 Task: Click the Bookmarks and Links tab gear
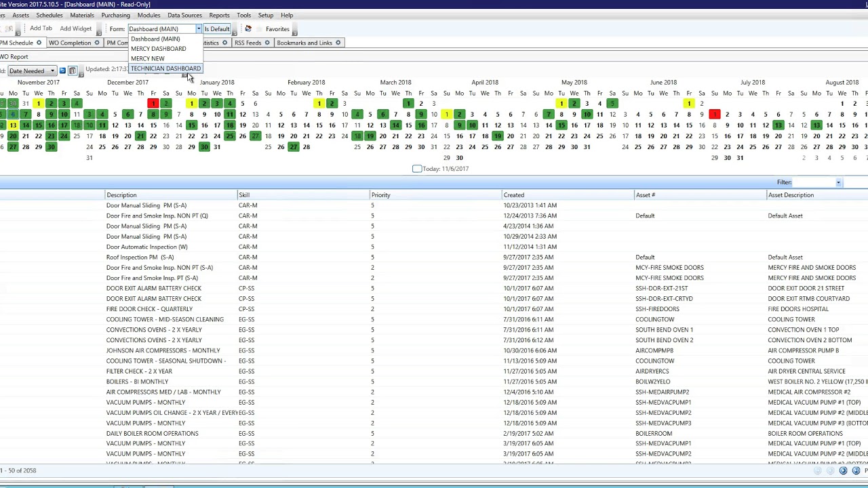tap(338, 43)
